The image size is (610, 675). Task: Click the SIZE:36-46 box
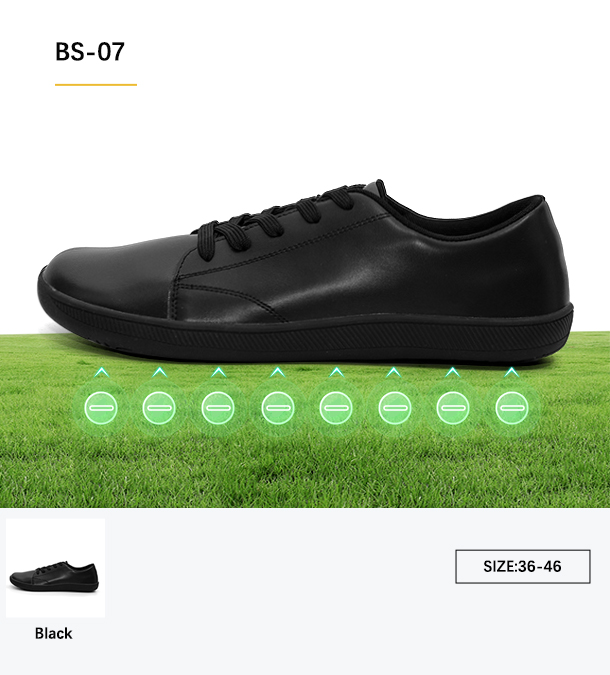(523, 567)
